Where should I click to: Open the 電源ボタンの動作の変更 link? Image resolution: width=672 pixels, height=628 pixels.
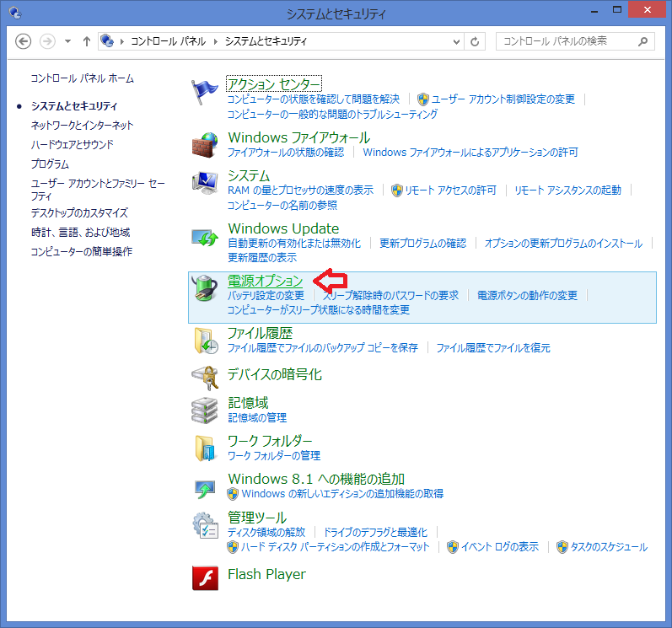click(527, 296)
